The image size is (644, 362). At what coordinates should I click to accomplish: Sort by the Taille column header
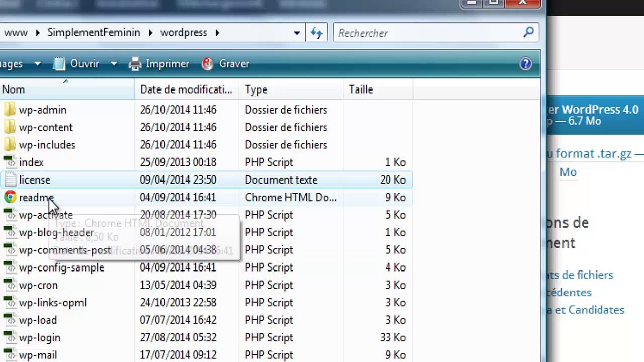[378, 89]
